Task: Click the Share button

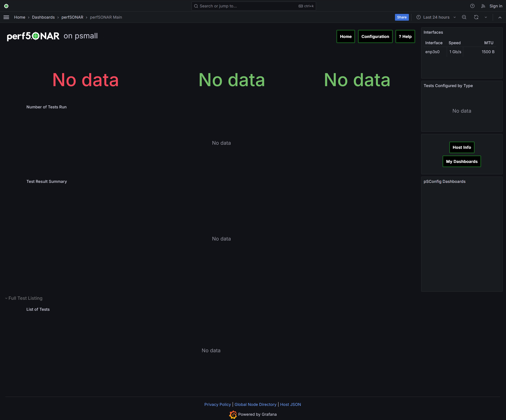Action: [x=402, y=17]
